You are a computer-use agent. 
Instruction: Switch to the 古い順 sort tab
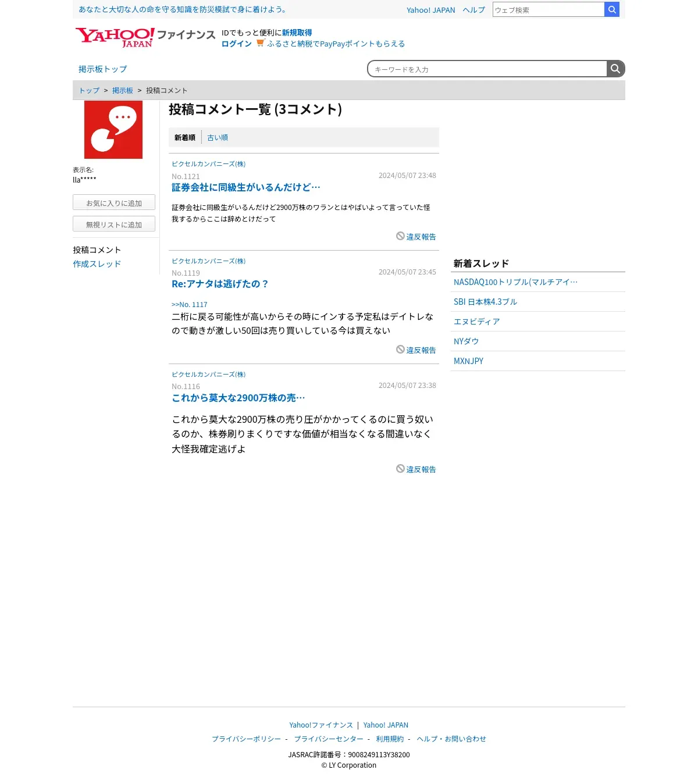(x=218, y=138)
